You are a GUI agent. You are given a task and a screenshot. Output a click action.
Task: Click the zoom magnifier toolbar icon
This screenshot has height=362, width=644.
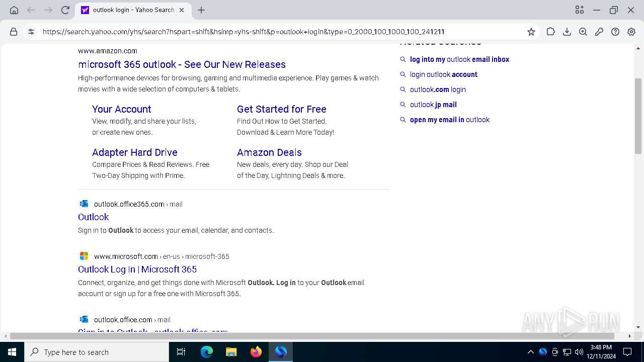[x=583, y=32]
